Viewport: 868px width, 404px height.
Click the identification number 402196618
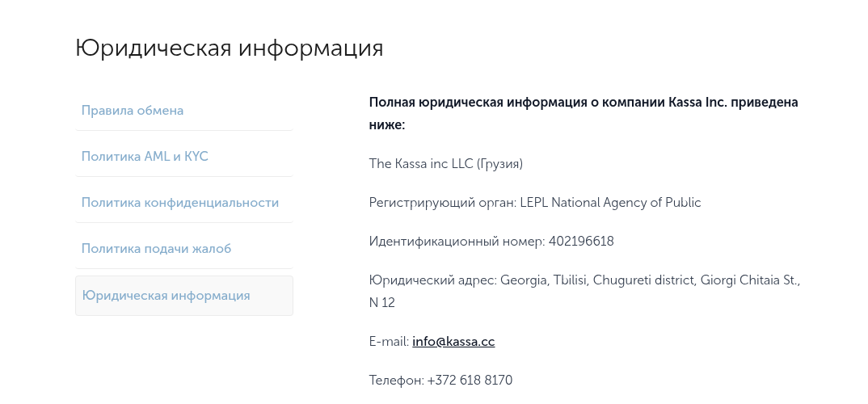(x=581, y=242)
